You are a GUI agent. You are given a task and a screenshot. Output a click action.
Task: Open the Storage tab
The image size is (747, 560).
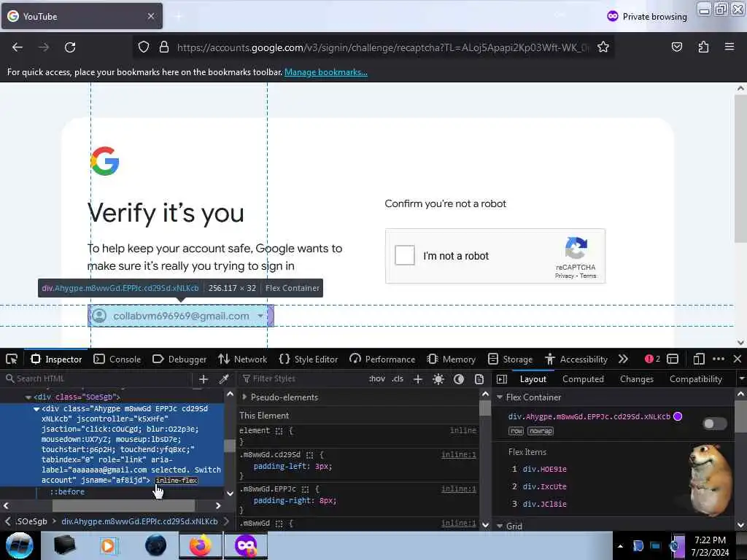(x=510, y=359)
